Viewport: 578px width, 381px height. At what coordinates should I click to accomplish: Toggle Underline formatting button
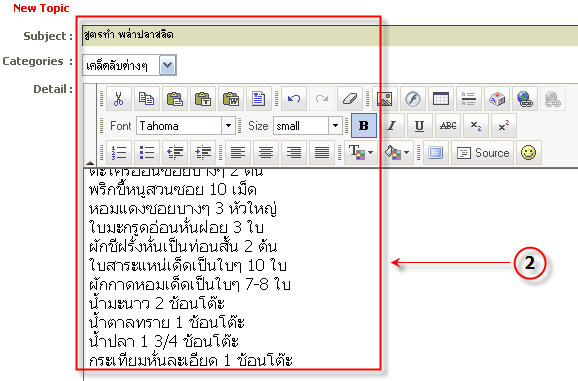tap(419, 126)
